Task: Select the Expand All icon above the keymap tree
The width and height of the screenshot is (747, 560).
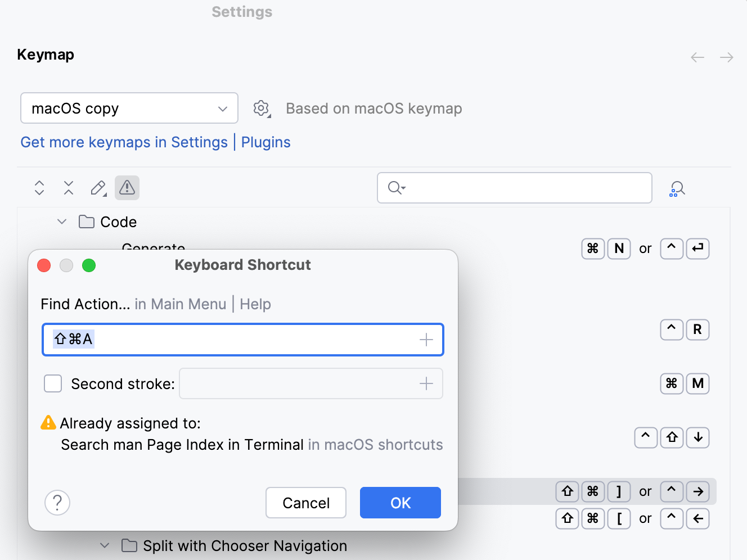Action: [x=39, y=188]
